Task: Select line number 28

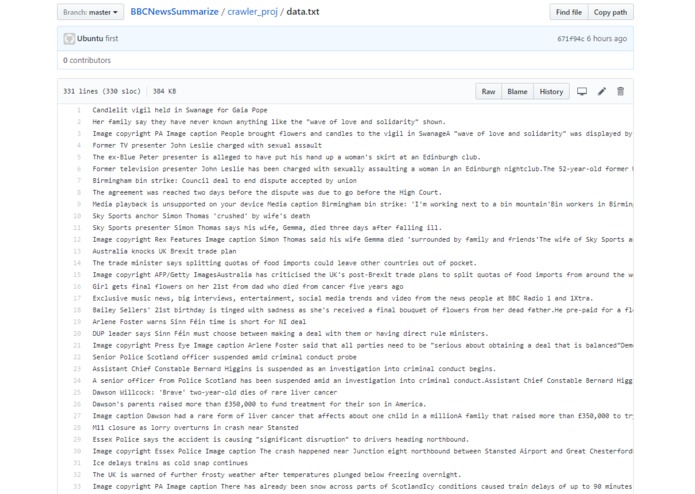Action: click(77, 428)
